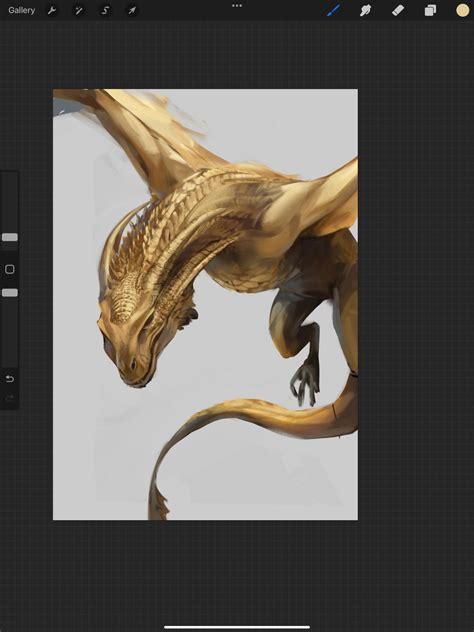Image resolution: width=474 pixels, height=632 pixels.
Task: Tap the golden dragon canvas artwork
Action: (x=205, y=304)
